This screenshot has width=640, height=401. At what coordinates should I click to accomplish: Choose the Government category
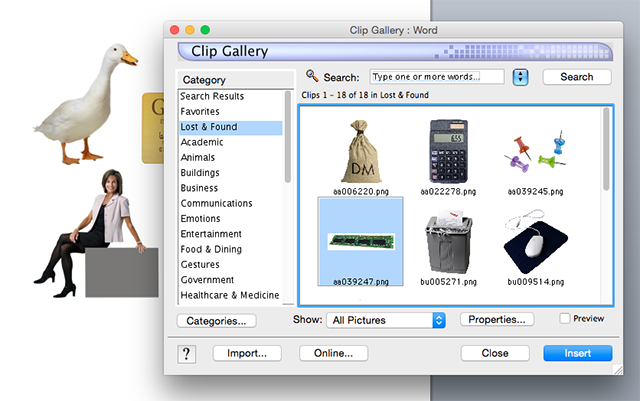coord(231,280)
